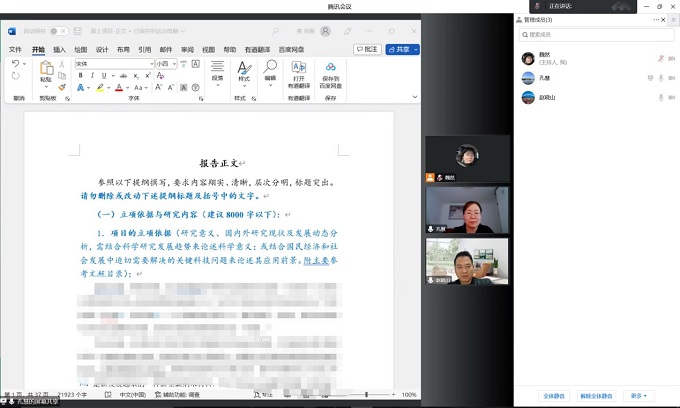Click the Paste icon in clipboard group
Screen dimensions: 680x408
tap(46, 73)
